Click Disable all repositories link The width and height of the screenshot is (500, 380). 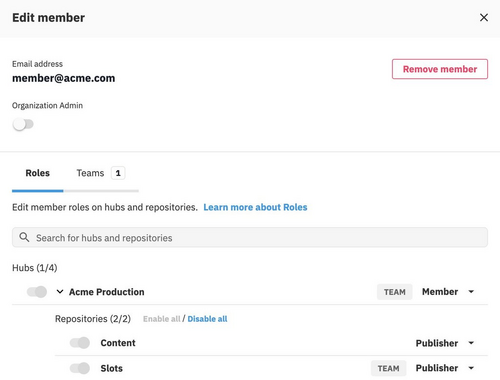pyautogui.click(x=207, y=319)
